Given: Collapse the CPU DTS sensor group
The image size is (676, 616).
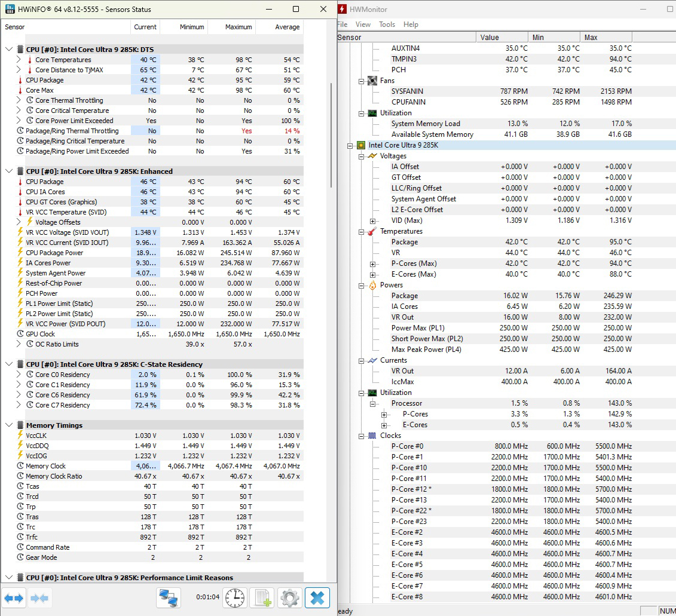Looking at the screenshot, I should click(8, 49).
